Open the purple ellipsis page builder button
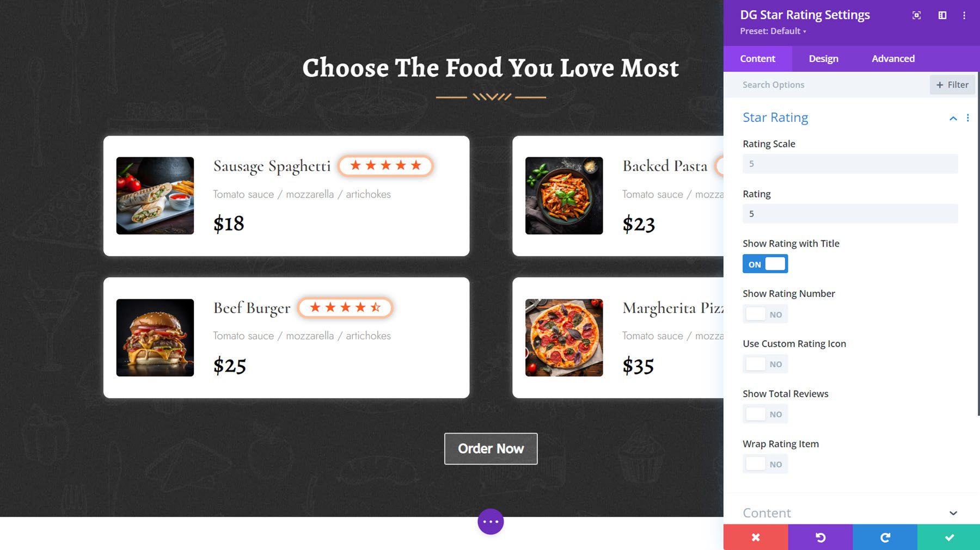The width and height of the screenshot is (980, 550). coord(491,521)
